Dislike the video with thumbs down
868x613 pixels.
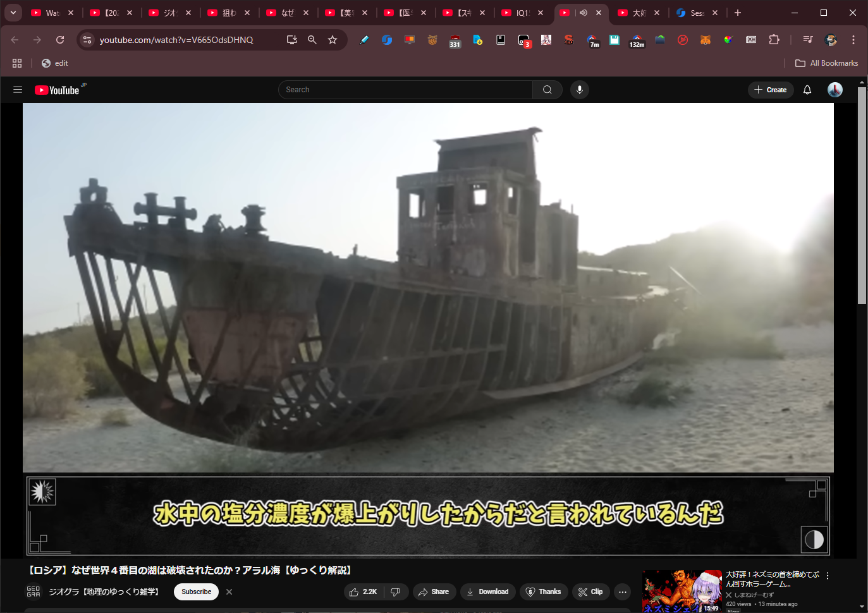pyautogui.click(x=396, y=592)
